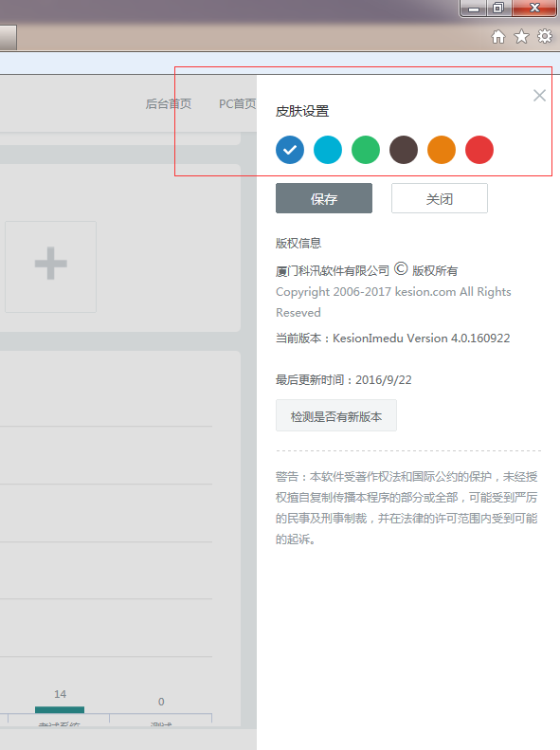560x750 pixels.
Task: Choose the cyan skin color
Action: coord(328,150)
